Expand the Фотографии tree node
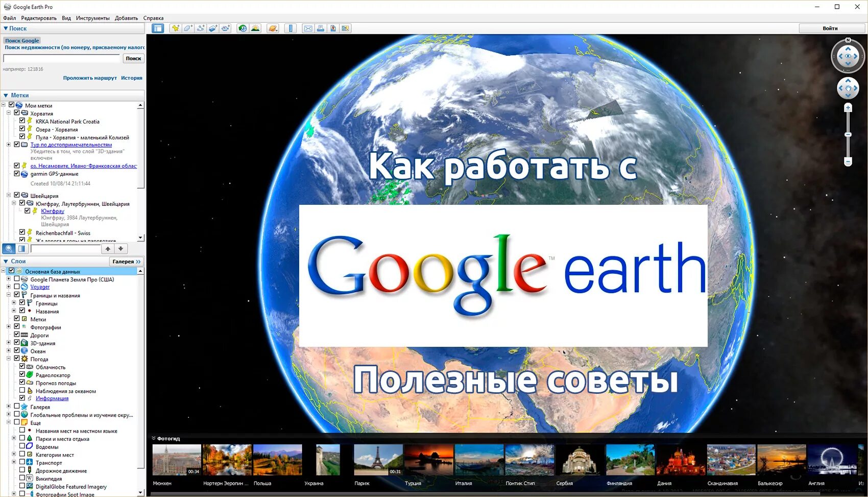This screenshot has width=868, height=497. pos(9,327)
